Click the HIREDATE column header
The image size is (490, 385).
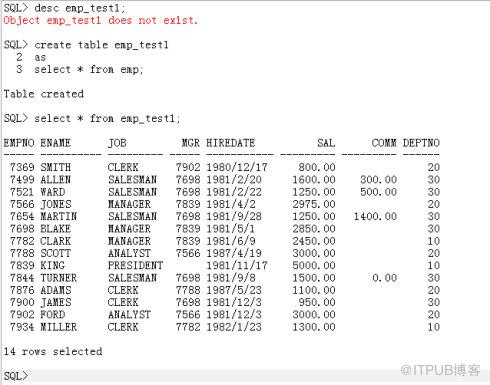point(231,143)
